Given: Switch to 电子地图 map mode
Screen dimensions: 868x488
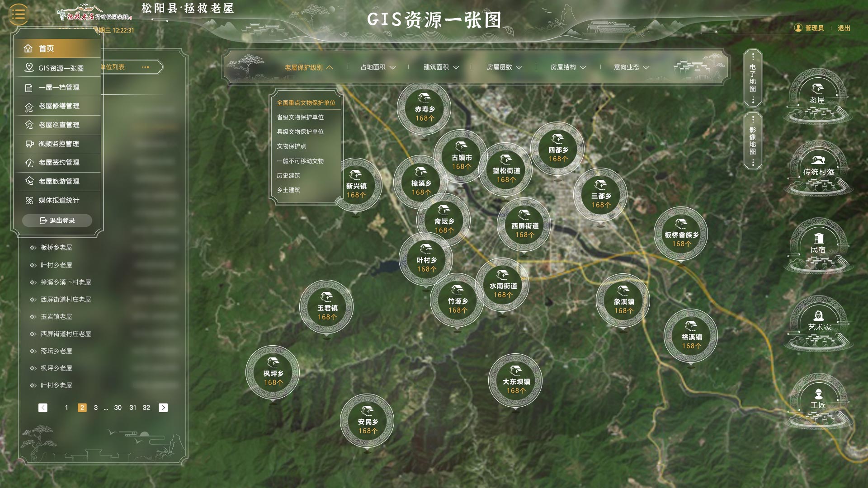Looking at the screenshot, I should pyautogui.click(x=753, y=78).
